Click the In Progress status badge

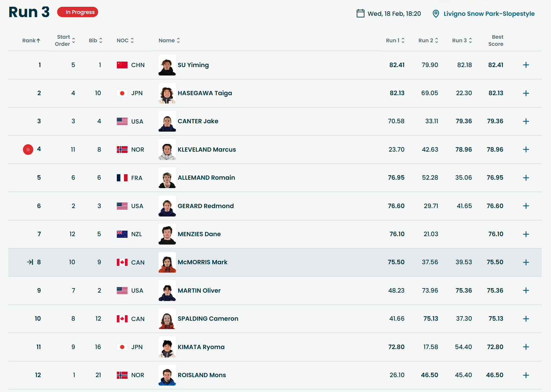[x=78, y=12]
